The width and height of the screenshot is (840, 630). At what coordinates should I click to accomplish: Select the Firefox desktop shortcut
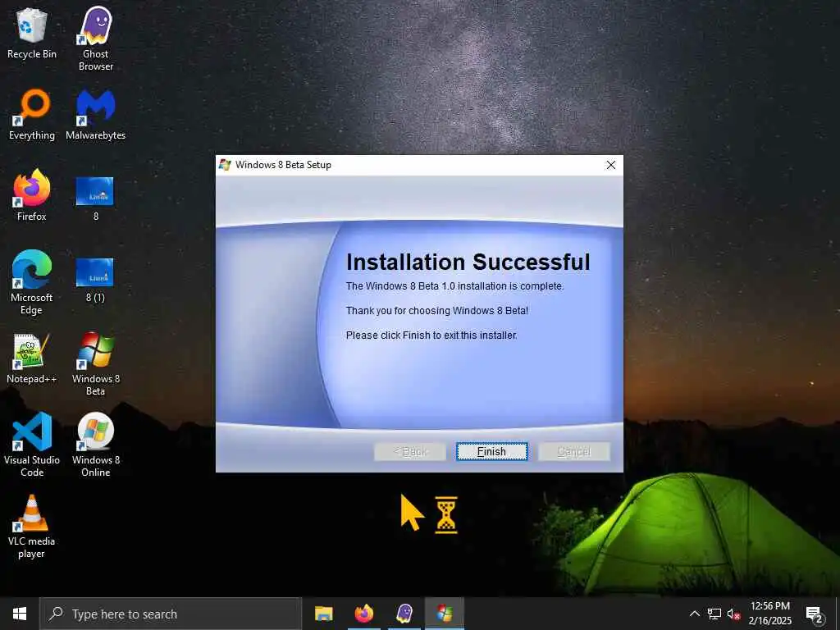[x=32, y=195]
